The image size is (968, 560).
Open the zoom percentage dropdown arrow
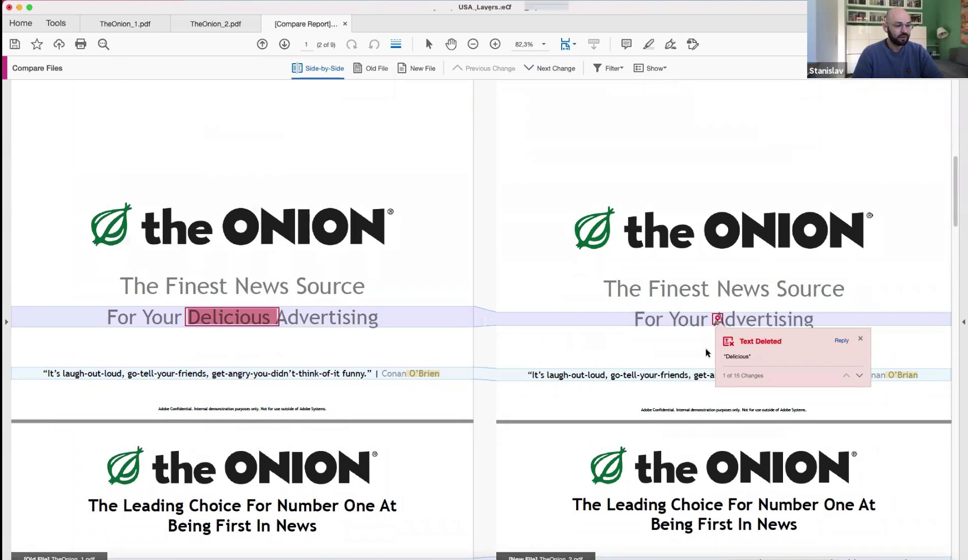point(544,44)
